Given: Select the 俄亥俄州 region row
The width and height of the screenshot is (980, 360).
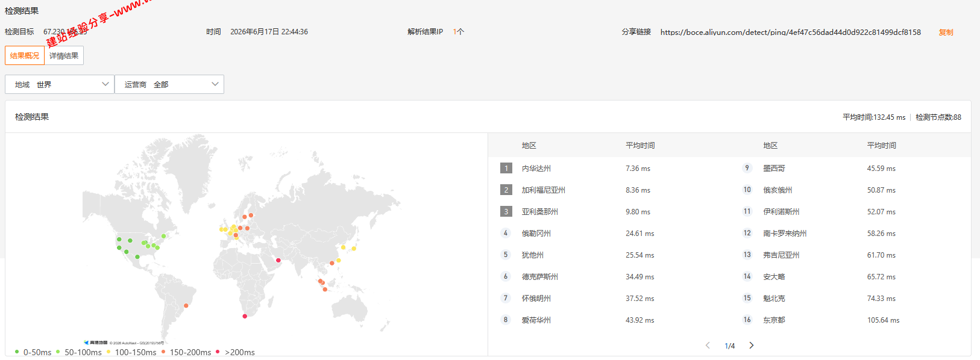Looking at the screenshot, I should [x=850, y=190].
